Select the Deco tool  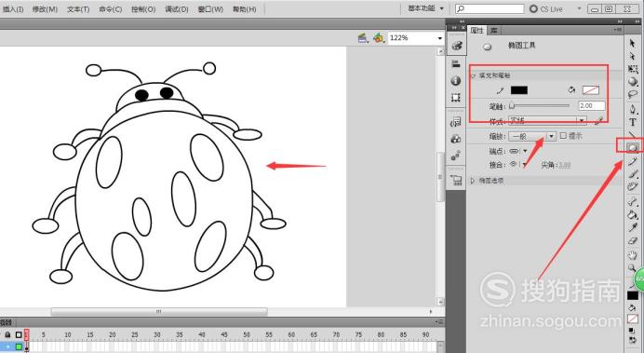[633, 187]
